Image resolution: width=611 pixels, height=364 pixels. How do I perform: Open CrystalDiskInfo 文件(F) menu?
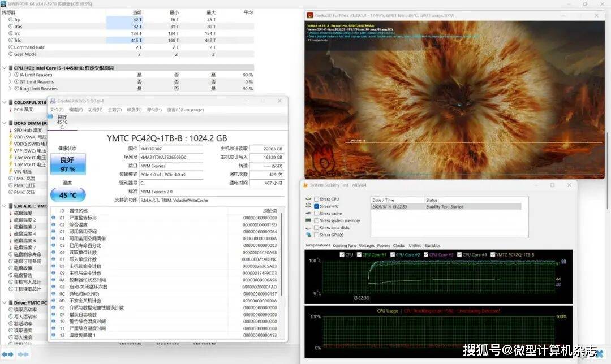point(57,110)
